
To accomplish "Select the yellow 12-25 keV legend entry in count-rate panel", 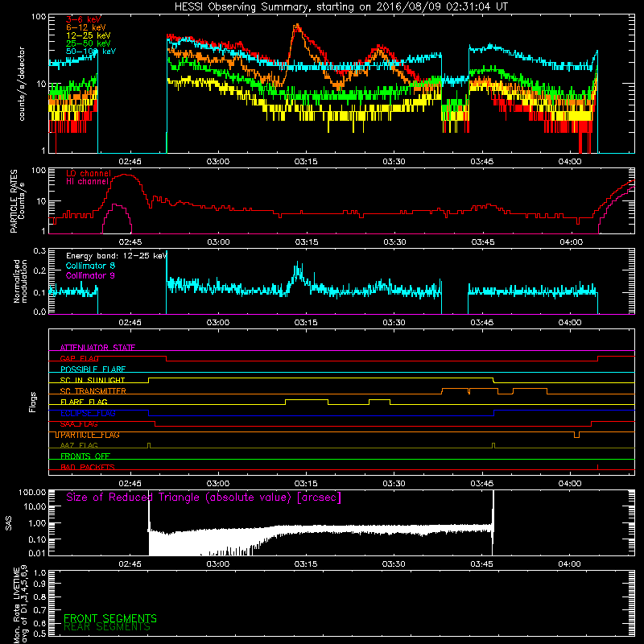I will (x=88, y=35).
